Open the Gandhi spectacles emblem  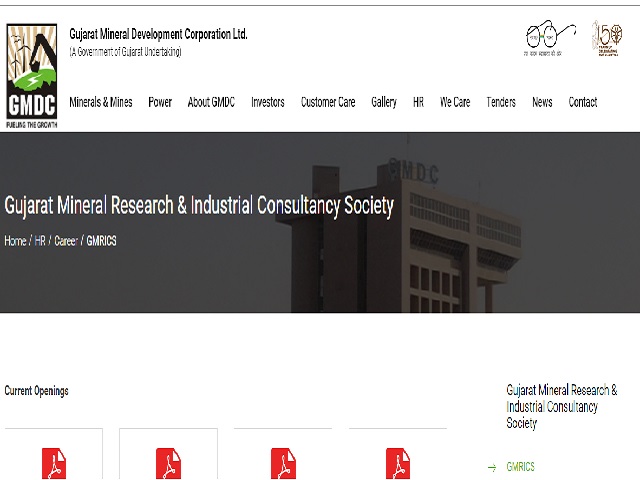pyautogui.click(x=550, y=38)
